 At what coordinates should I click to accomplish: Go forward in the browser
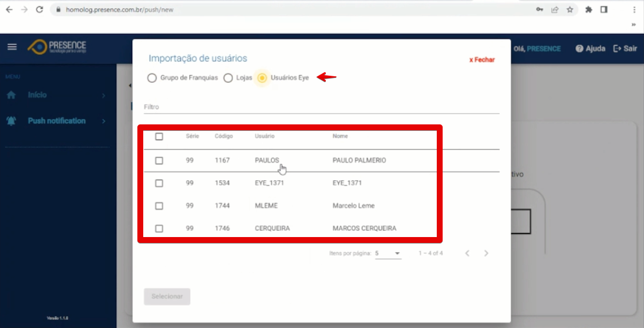point(24,9)
